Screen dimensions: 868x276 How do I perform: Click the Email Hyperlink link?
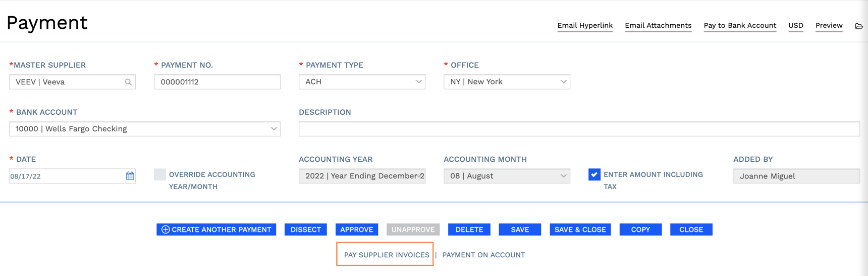[585, 25]
